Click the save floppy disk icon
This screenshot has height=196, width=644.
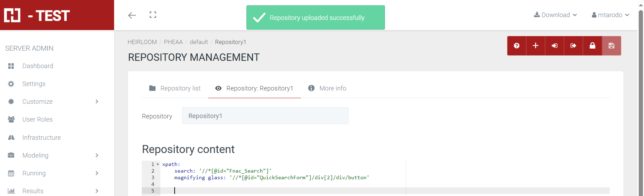[611, 46]
